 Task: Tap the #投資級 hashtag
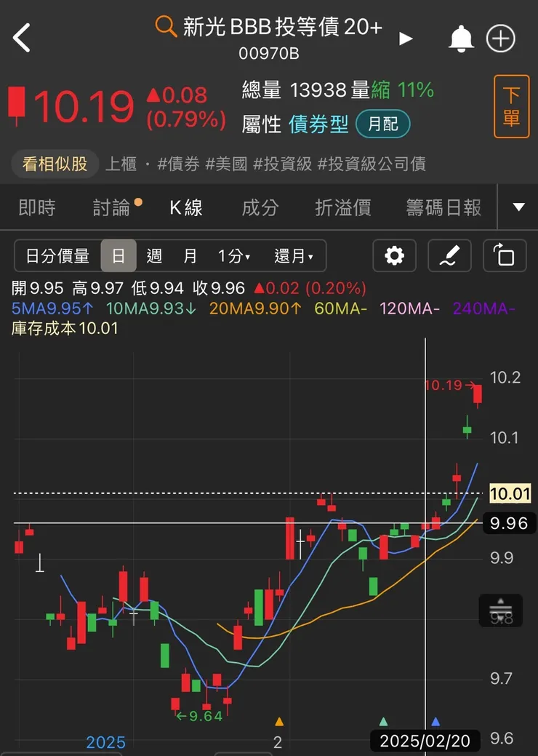(x=282, y=164)
